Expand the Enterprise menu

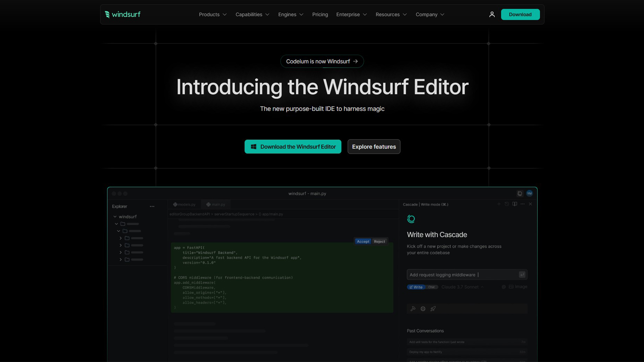click(x=352, y=14)
